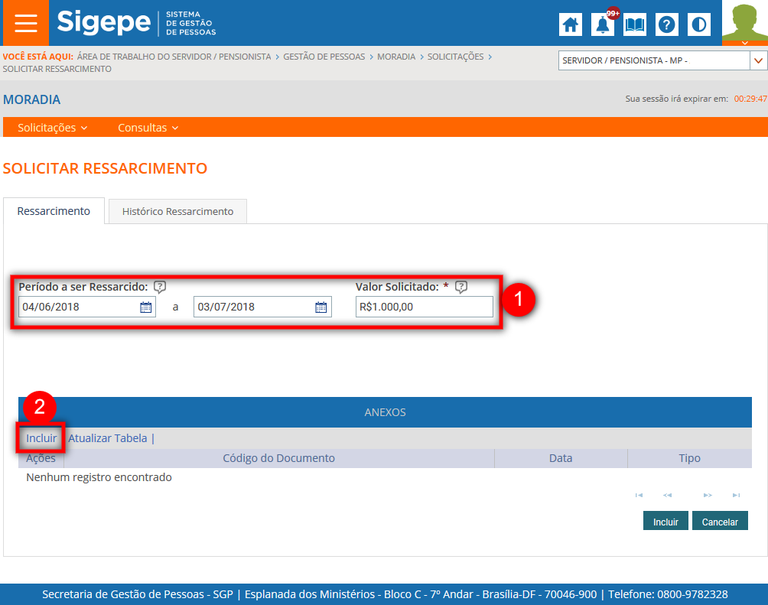The width and height of the screenshot is (768, 605).
Task: Open calendar picker for end date
Action: pyautogui.click(x=321, y=307)
